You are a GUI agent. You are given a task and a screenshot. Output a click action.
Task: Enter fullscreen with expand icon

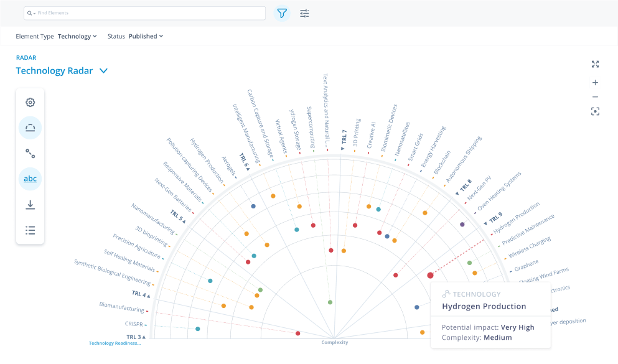(x=595, y=64)
